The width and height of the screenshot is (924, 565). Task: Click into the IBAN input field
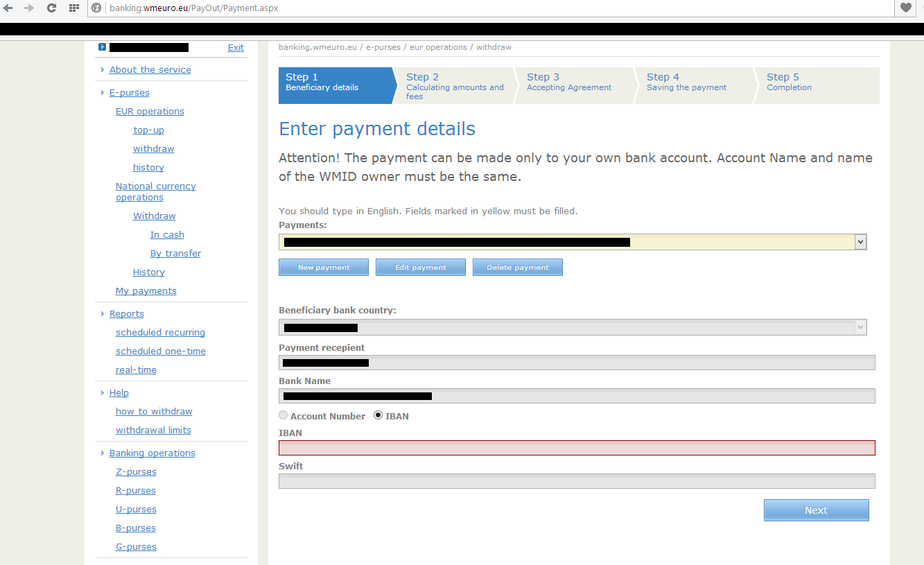click(x=576, y=448)
